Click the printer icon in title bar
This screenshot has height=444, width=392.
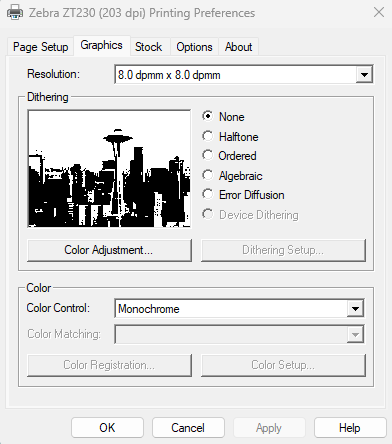tap(15, 13)
